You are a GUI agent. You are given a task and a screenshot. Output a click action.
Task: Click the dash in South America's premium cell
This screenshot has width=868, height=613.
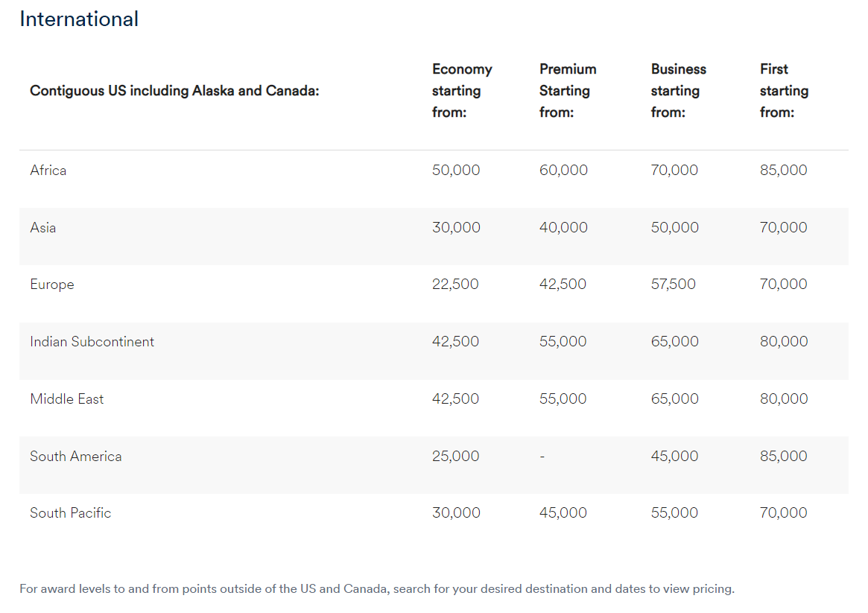pos(542,457)
